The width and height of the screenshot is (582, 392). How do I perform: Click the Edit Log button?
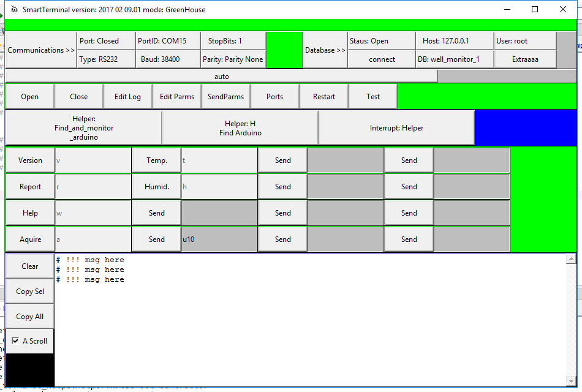click(127, 97)
